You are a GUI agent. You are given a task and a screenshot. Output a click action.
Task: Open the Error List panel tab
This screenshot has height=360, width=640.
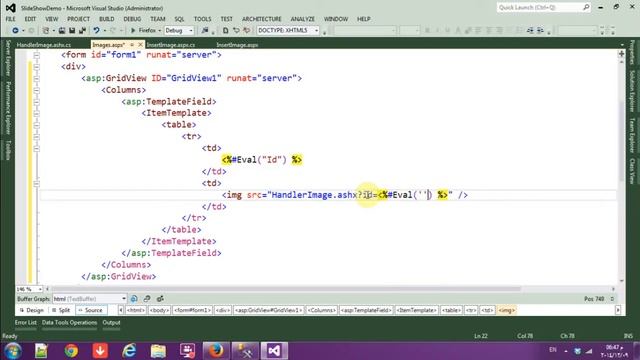(x=26, y=322)
